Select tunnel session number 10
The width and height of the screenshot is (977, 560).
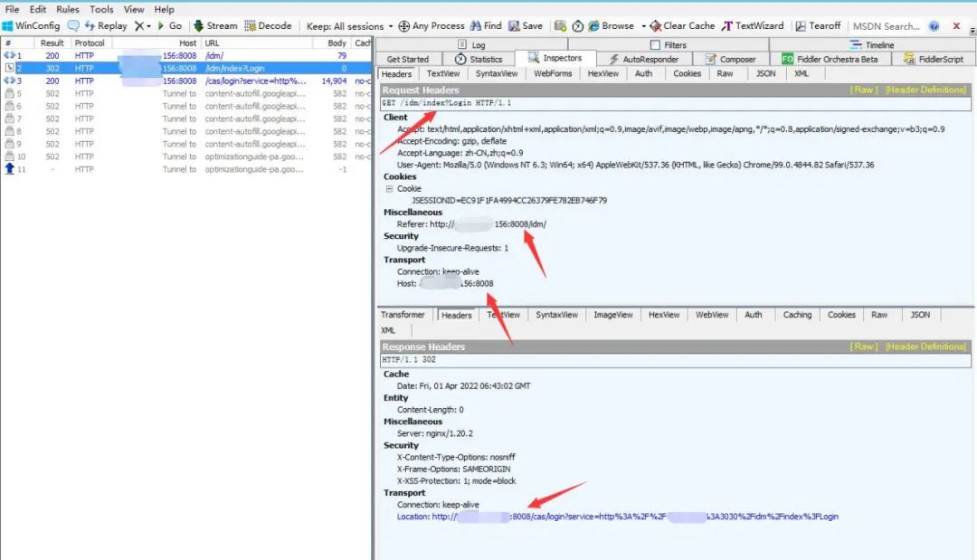185,157
